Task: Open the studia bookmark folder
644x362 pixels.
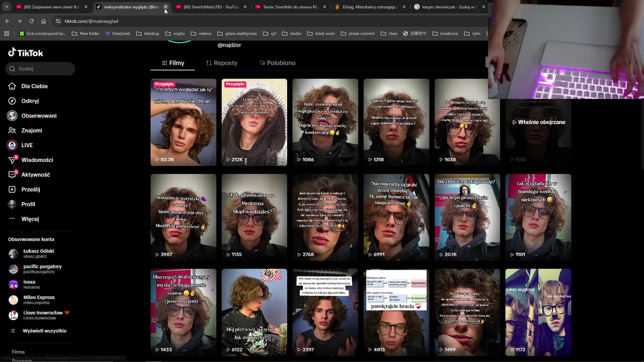Action: pyautogui.click(x=291, y=34)
